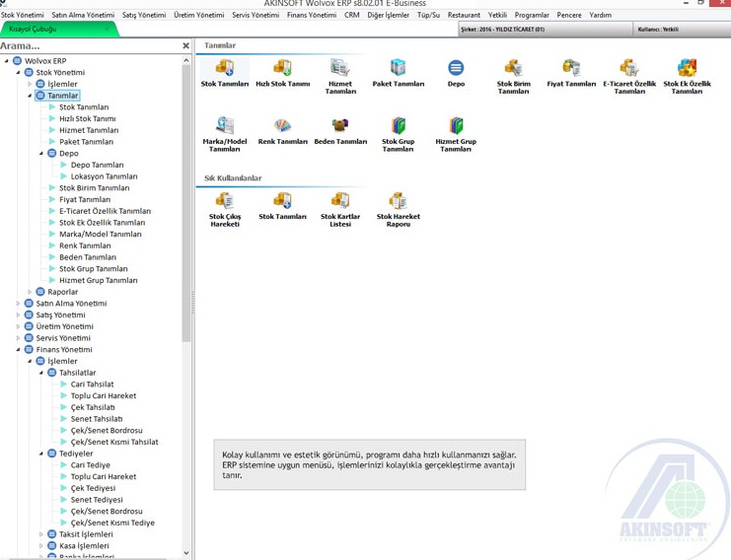This screenshot has height=560, width=731.
Task: Collapse the Tanımlar tree node
Action: coord(30,96)
